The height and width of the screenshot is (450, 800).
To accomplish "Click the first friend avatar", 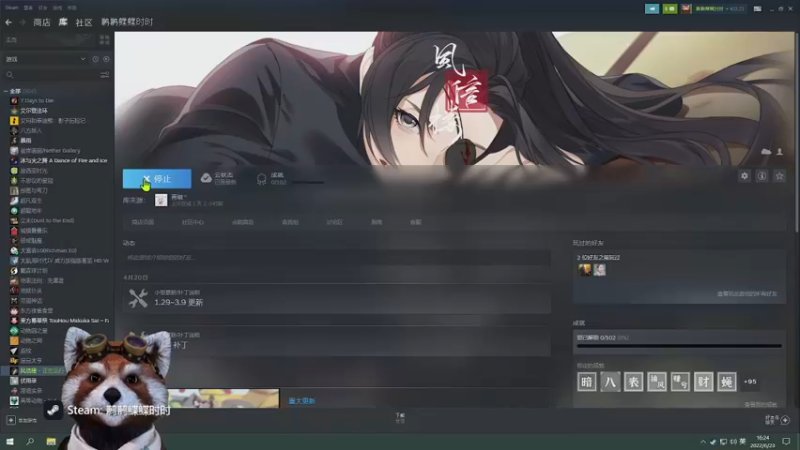I will [585, 269].
